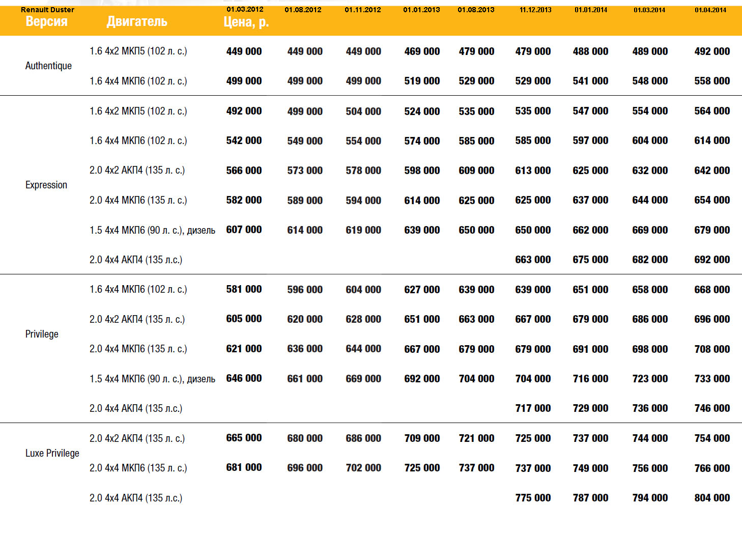Click price 663 000 in Expression 4x4 АКП4 row
Screen dimensions: 742x560
pyautogui.click(x=533, y=260)
